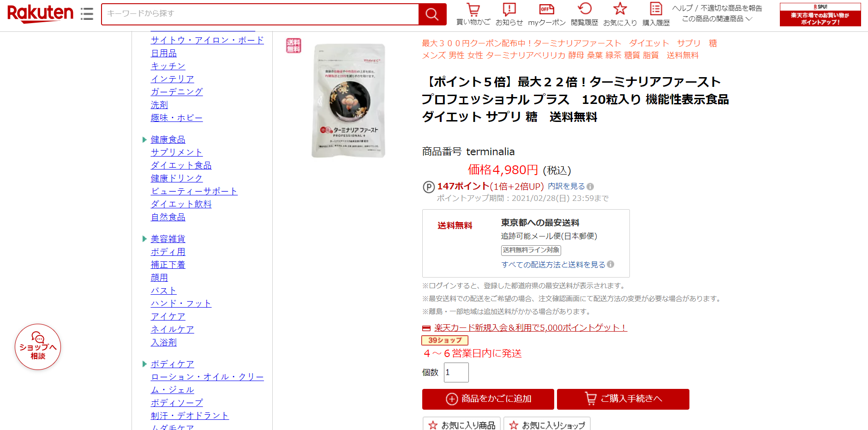This screenshot has height=430, width=868.
Task: Open the Rakuten home logo
Action: (x=40, y=13)
